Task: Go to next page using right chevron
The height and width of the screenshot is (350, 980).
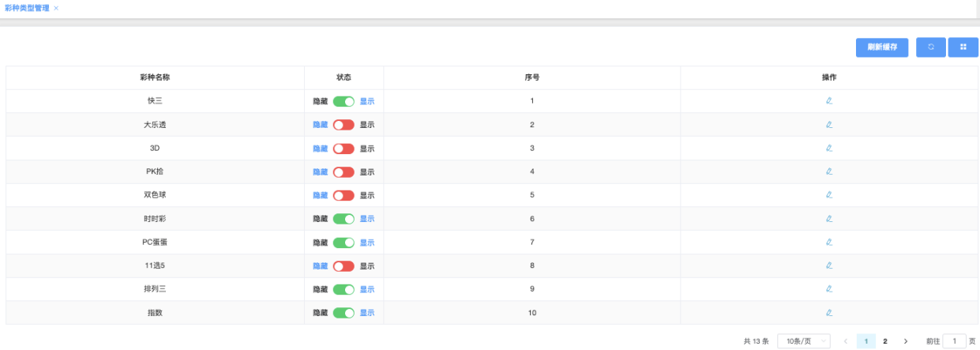Action: [x=905, y=341]
